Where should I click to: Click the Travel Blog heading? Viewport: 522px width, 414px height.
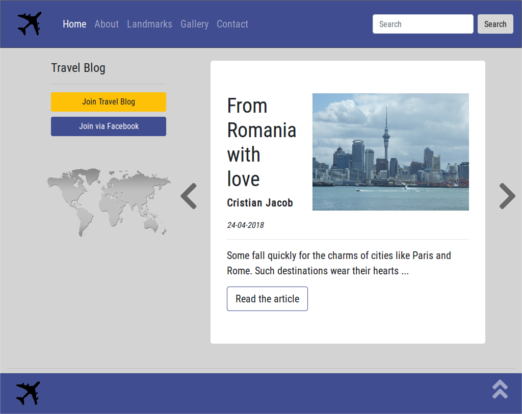coord(78,68)
